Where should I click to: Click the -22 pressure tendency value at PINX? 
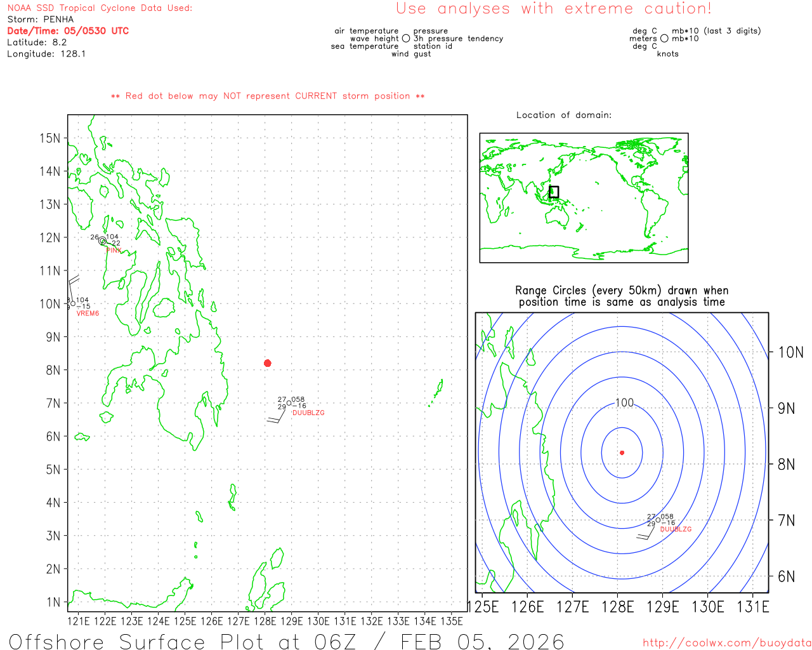(114, 243)
